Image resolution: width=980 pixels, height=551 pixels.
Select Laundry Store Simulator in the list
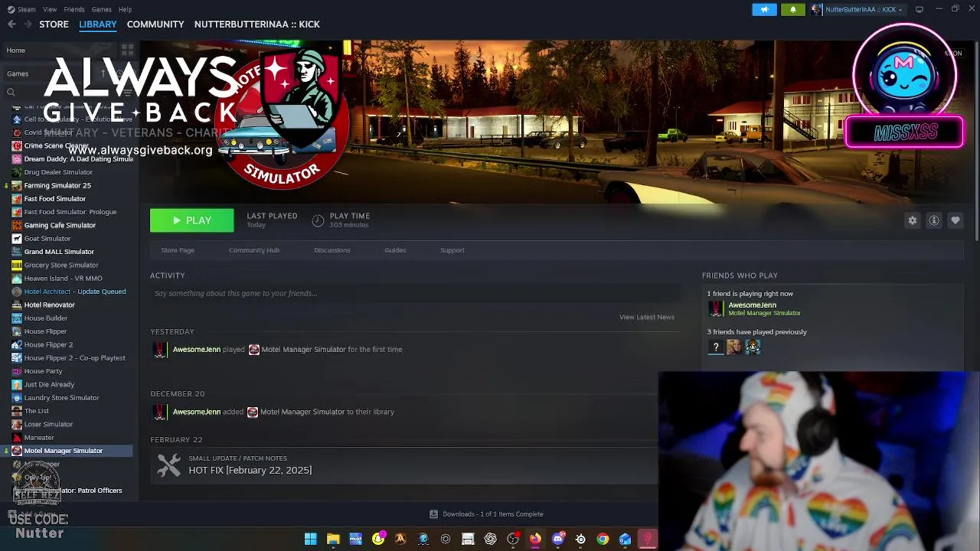pos(61,398)
